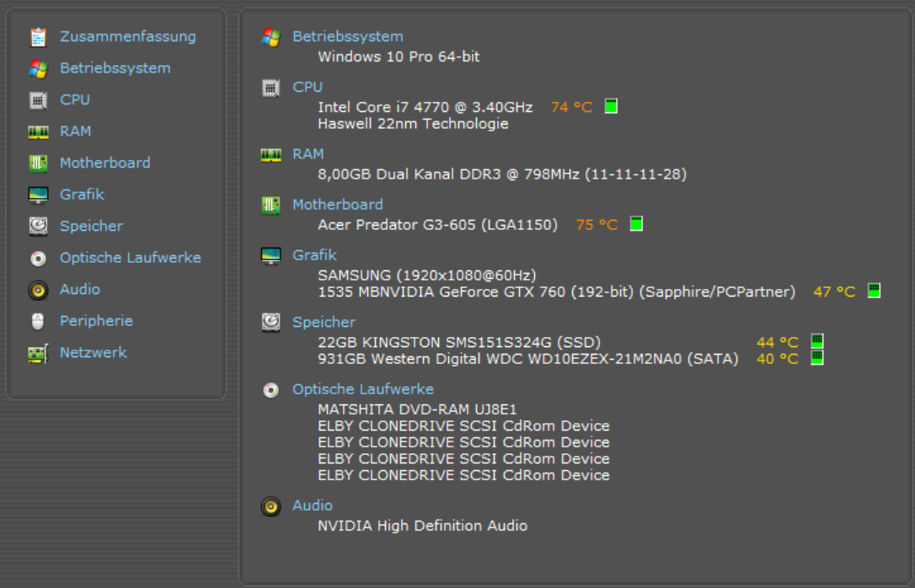Click the CPU temperature value 74 °C
915x588 pixels.
[x=571, y=107]
